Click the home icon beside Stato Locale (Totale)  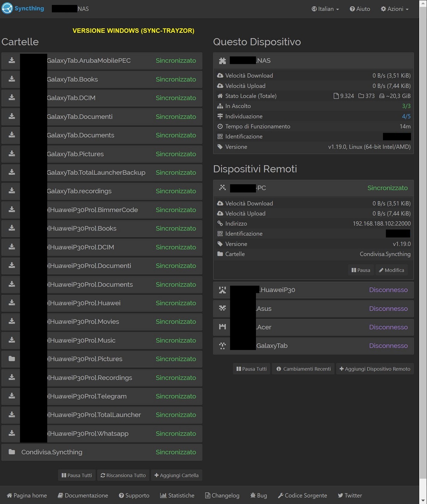pos(220,96)
